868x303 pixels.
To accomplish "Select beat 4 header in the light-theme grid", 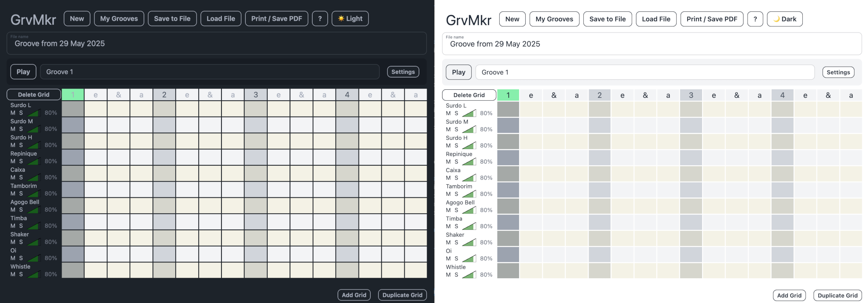I will pyautogui.click(x=782, y=95).
